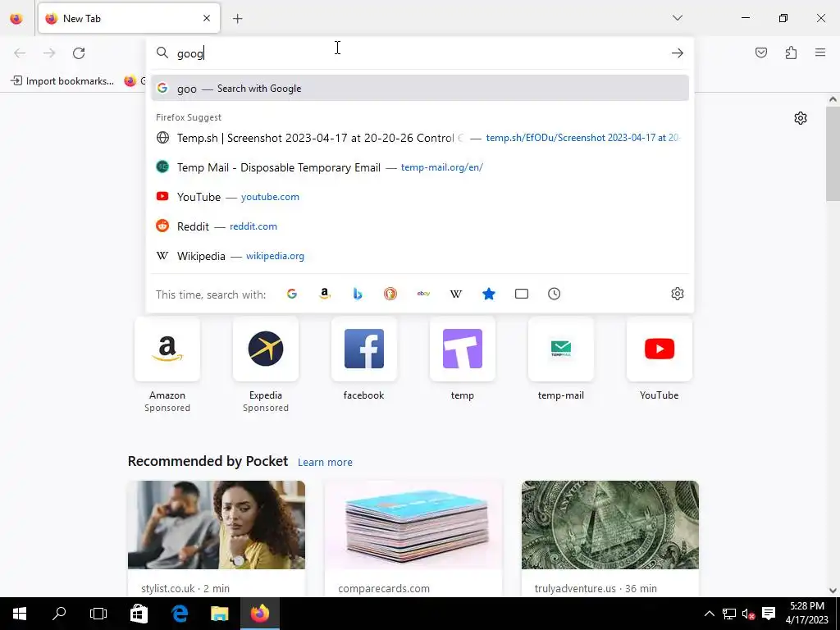The height and width of the screenshot is (630, 840).
Task: Open the personalize new tab gear
Action: tap(801, 118)
